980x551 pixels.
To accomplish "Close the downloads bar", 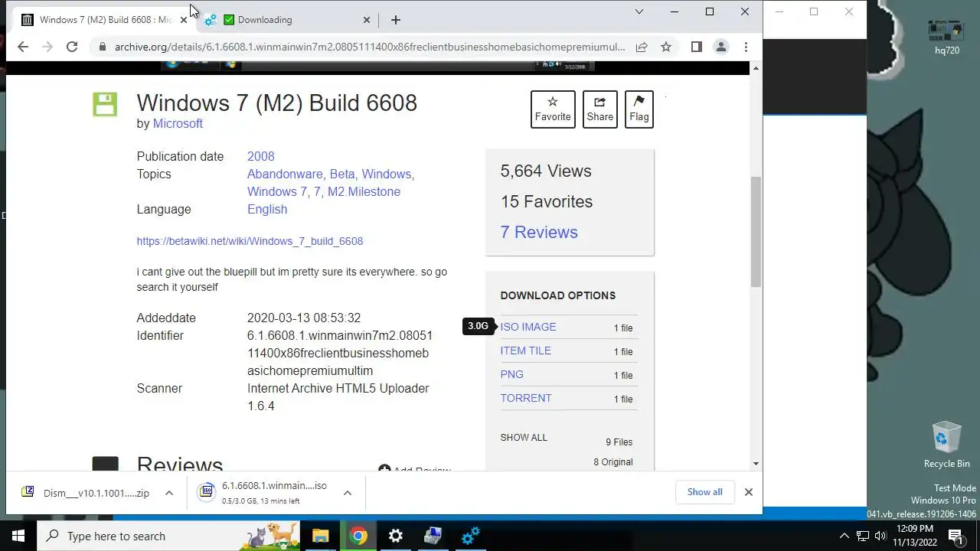I will [x=749, y=492].
